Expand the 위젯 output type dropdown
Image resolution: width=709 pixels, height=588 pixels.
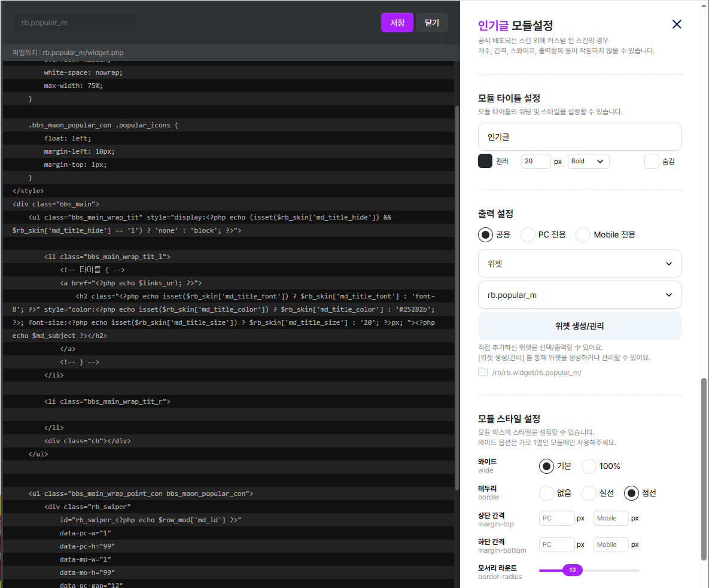pos(579,263)
